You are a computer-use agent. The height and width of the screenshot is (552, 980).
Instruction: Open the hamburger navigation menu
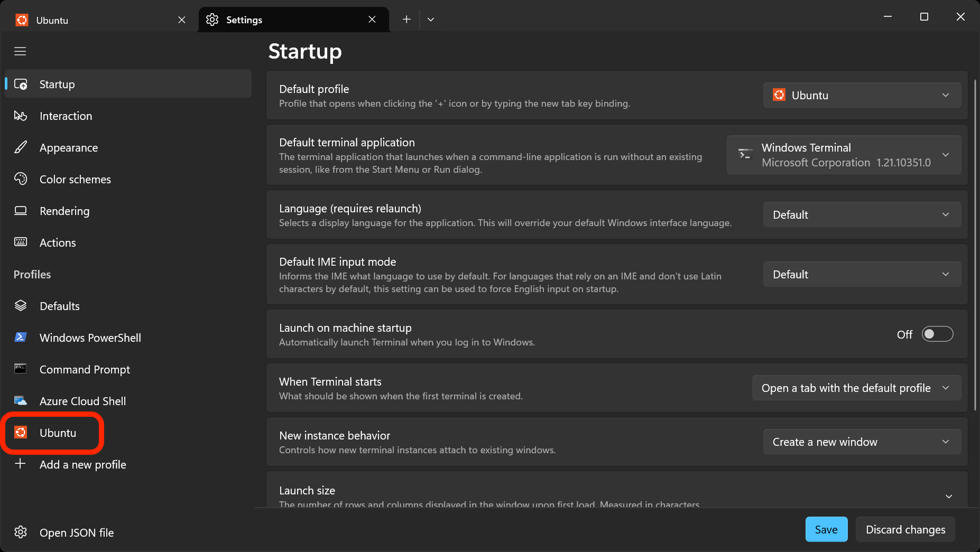[20, 51]
